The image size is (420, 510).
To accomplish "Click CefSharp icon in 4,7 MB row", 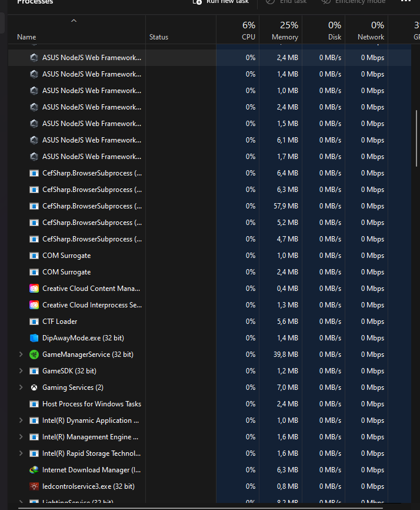I will tap(34, 239).
